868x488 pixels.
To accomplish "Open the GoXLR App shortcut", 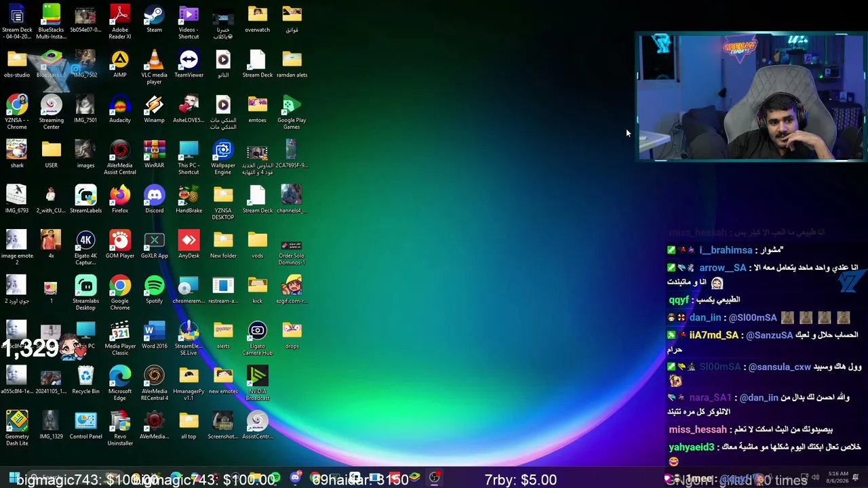I will pos(154,245).
